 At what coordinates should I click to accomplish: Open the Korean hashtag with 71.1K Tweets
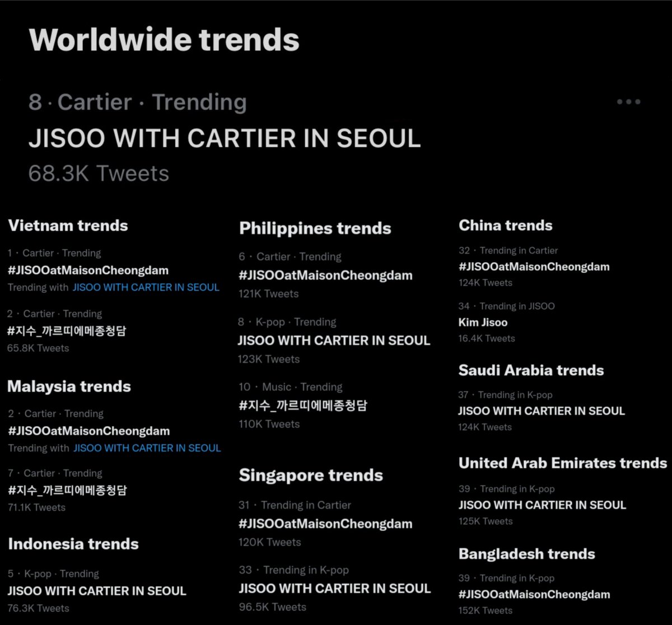(67, 490)
